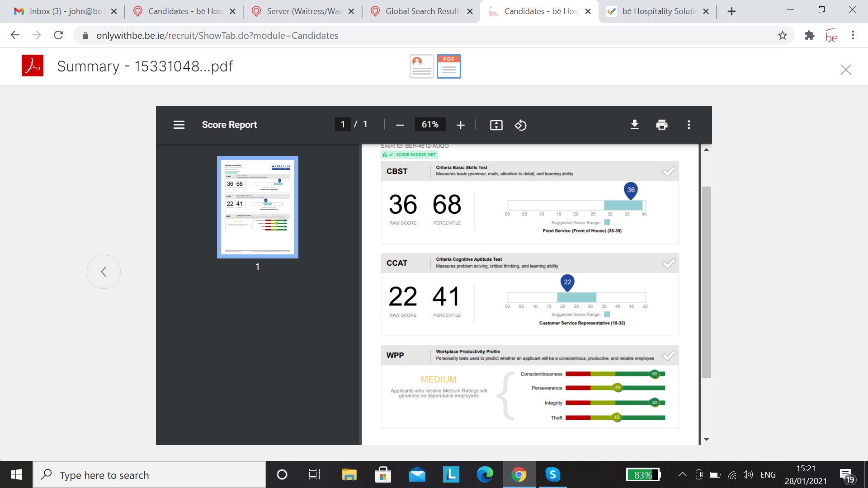Click the WPP section checkmark

tap(669, 355)
